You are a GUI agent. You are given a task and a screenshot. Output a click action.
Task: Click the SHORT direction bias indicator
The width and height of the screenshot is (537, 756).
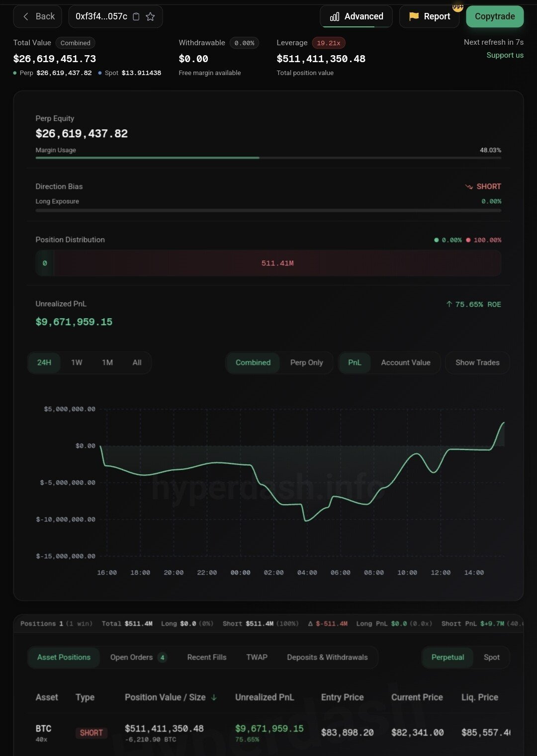(x=483, y=186)
